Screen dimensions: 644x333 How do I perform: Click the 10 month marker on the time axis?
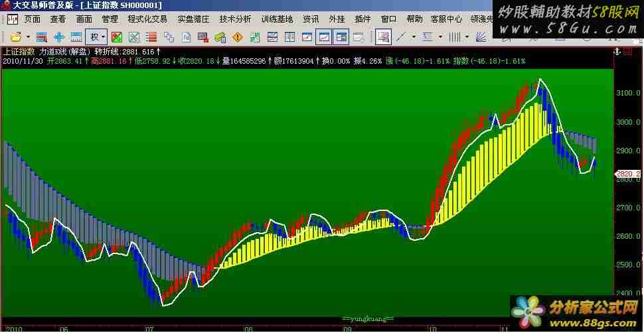[x=432, y=329]
